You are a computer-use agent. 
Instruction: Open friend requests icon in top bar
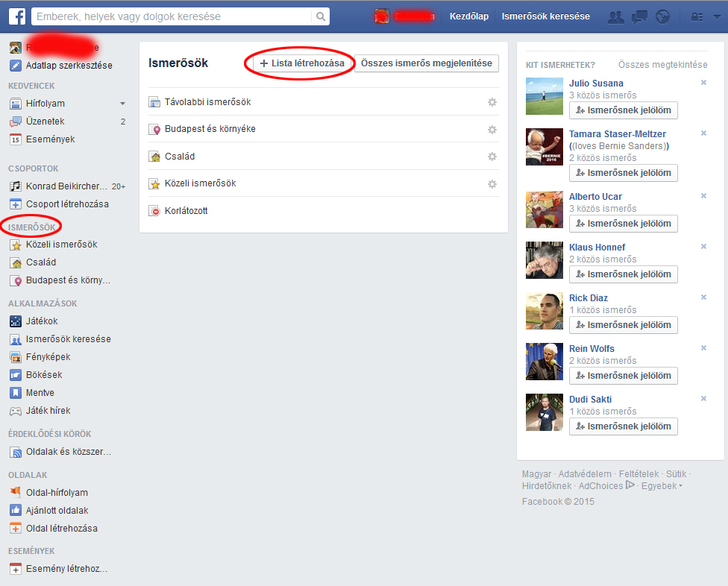pyautogui.click(x=615, y=16)
